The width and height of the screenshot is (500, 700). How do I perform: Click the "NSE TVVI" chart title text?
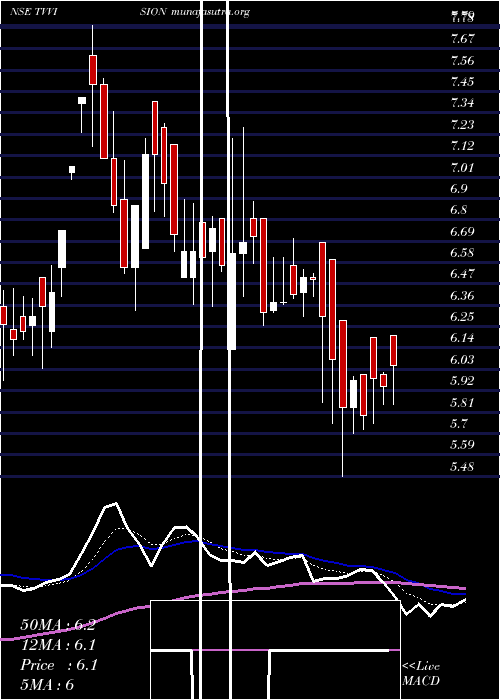(x=36, y=12)
